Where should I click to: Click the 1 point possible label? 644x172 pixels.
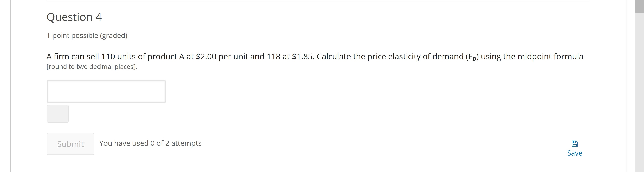coord(87,35)
